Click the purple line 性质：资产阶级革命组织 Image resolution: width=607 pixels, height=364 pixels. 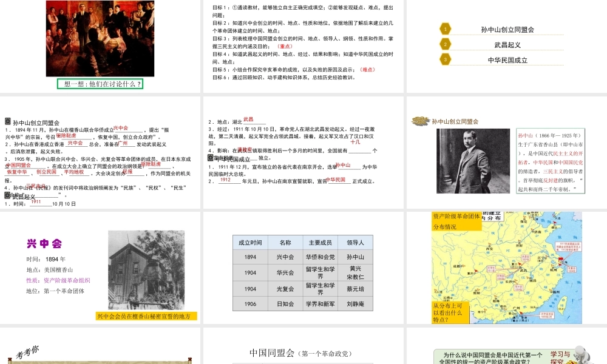pos(58,280)
